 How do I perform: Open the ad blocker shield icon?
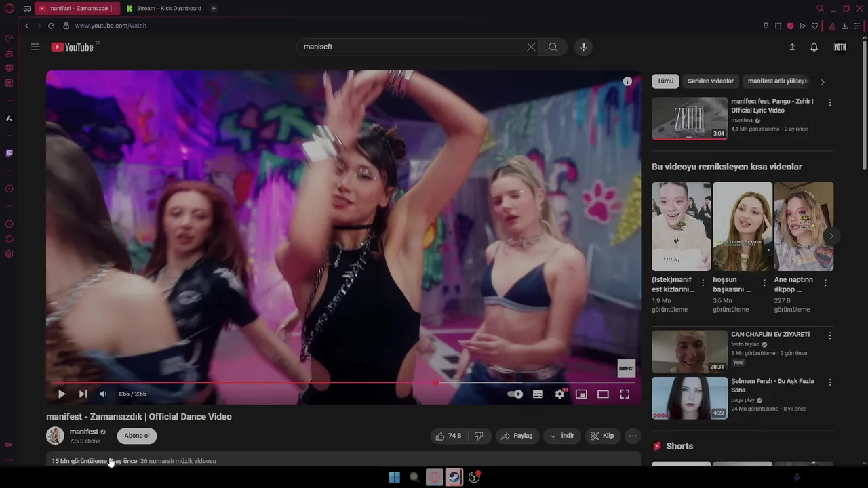(x=790, y=26)
